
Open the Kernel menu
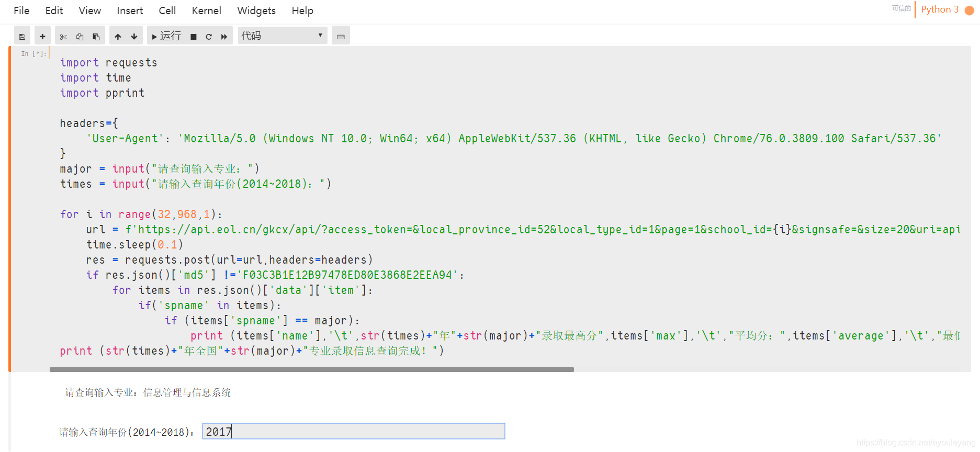coord(207,10)
